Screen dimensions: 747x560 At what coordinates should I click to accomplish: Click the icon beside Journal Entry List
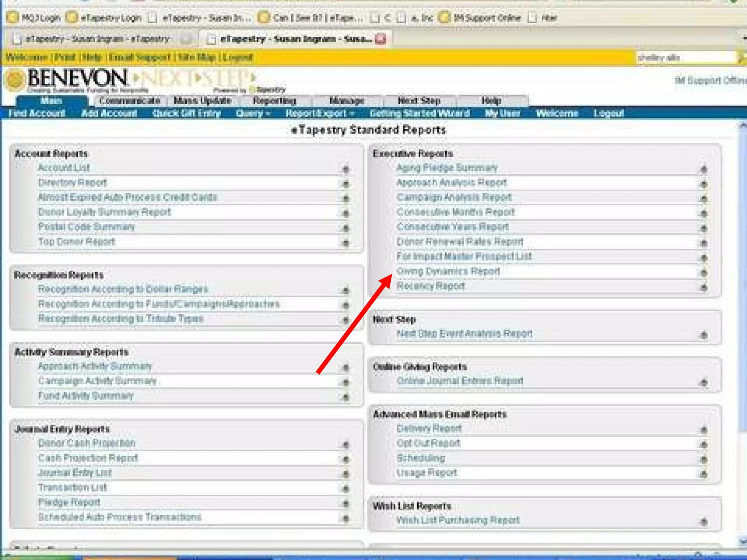coord(345,474)
